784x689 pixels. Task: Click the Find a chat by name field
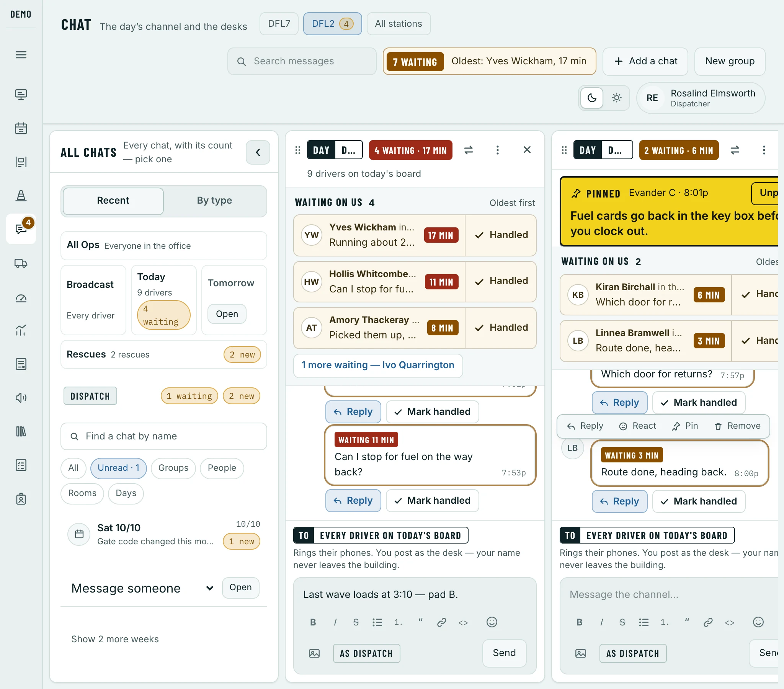(x=164, y=436)
